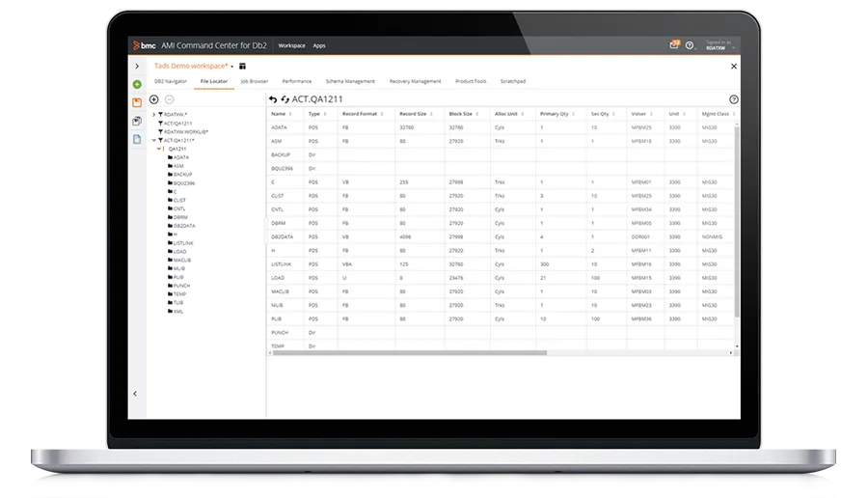Open the Type column menu dots
This screenshot has width=868, height=498.
point(325,114)
